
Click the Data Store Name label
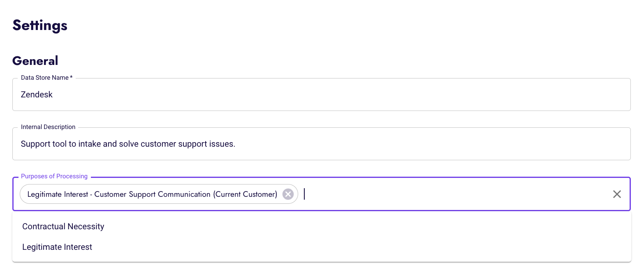[44, 78]
